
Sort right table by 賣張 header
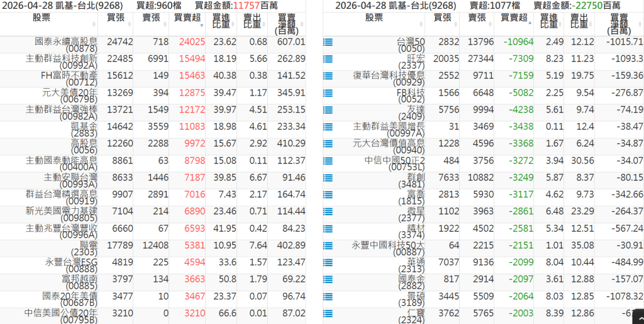click(x=477, y=18)
